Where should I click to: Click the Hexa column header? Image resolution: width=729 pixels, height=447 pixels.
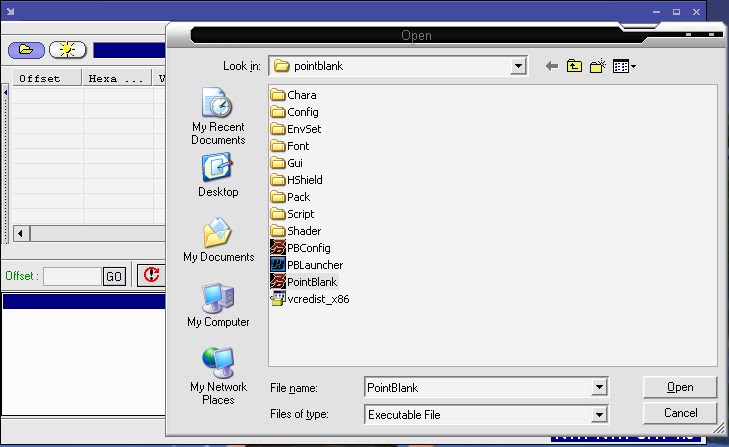117,78
